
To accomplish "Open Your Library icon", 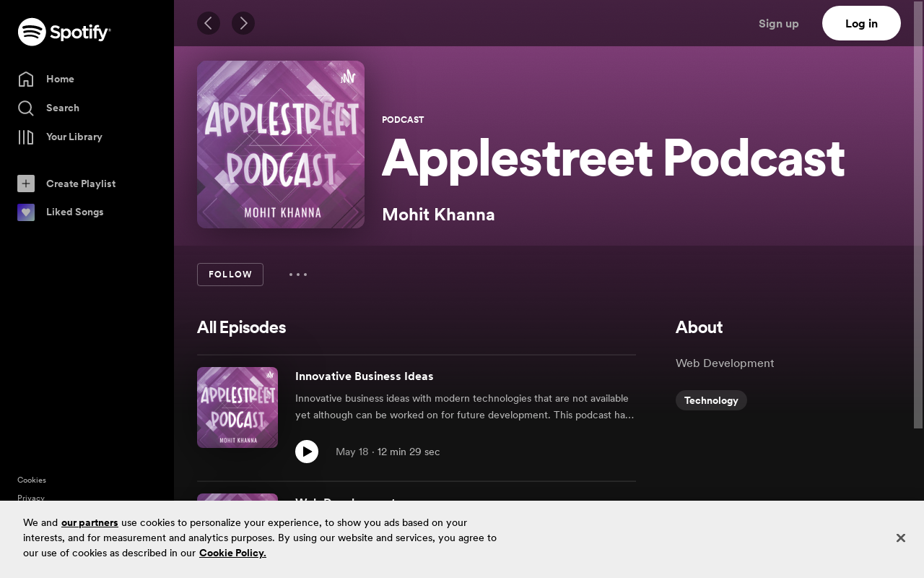I will tap(26, 137).
